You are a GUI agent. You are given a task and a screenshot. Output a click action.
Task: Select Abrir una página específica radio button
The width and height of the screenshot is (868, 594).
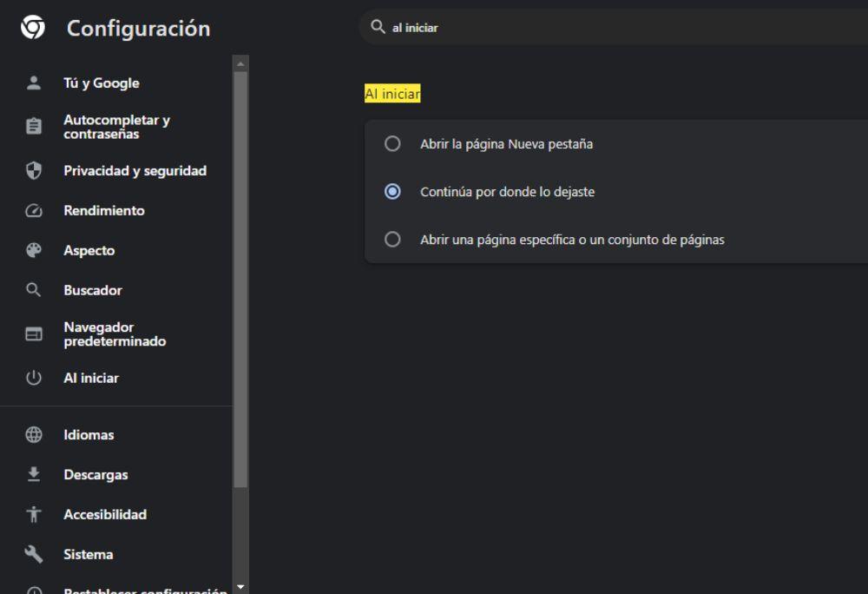click(392, 240)
